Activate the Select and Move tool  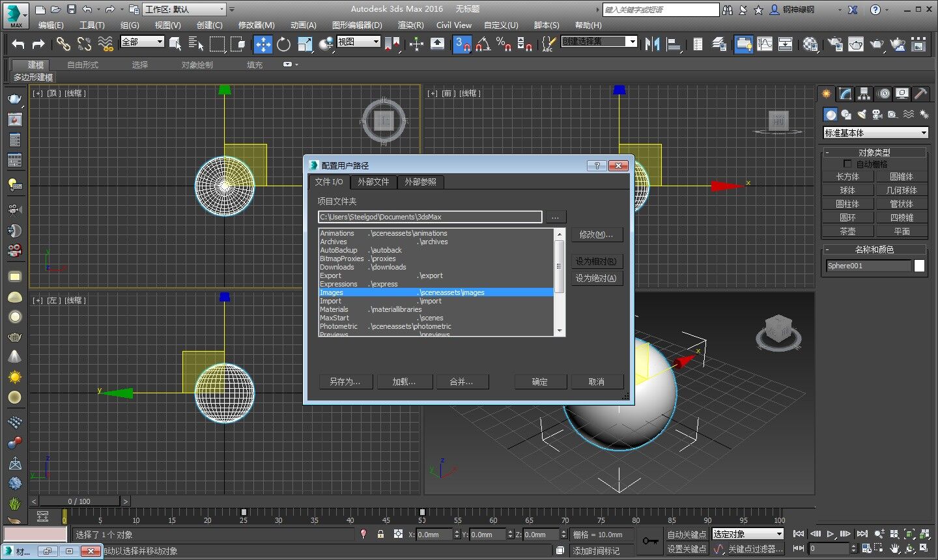(x=263, y=44)
